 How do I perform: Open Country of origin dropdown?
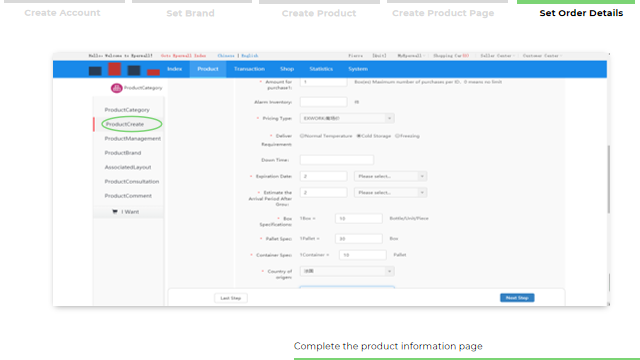click(347, 271)
